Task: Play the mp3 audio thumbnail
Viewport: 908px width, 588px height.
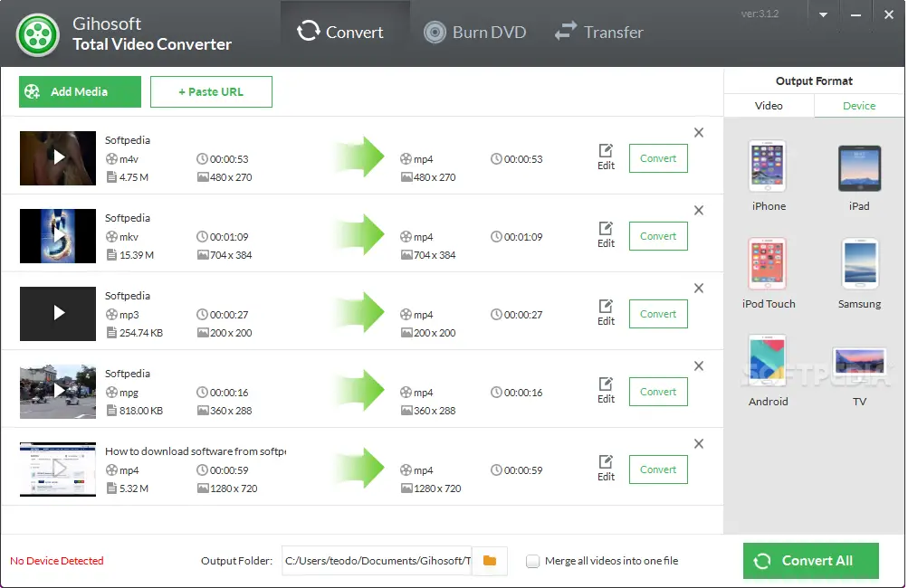Action: click(x=58, y=314)
